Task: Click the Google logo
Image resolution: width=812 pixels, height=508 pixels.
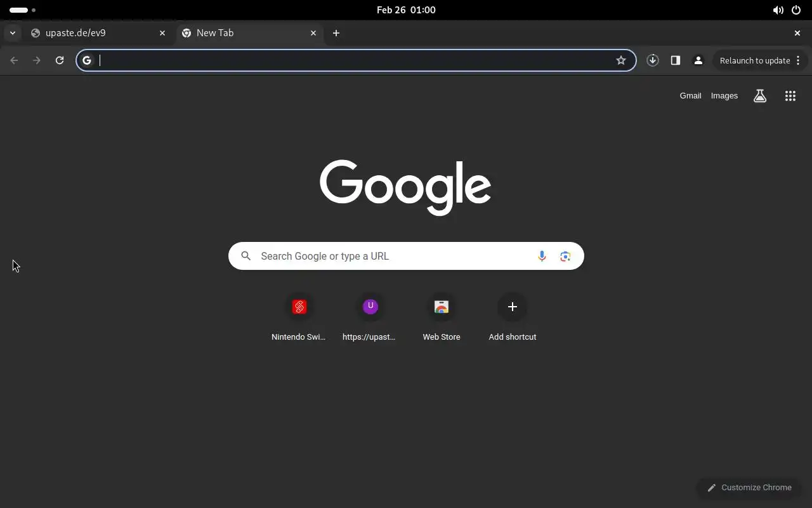Action: [x=405, y=187]
